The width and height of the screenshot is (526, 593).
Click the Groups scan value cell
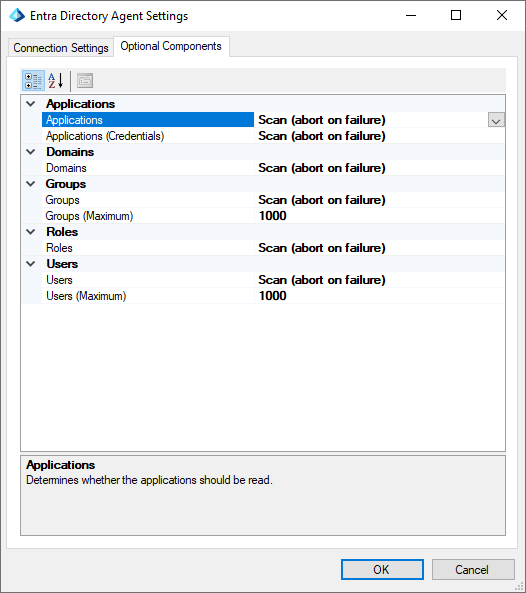[x=379, y=200]
